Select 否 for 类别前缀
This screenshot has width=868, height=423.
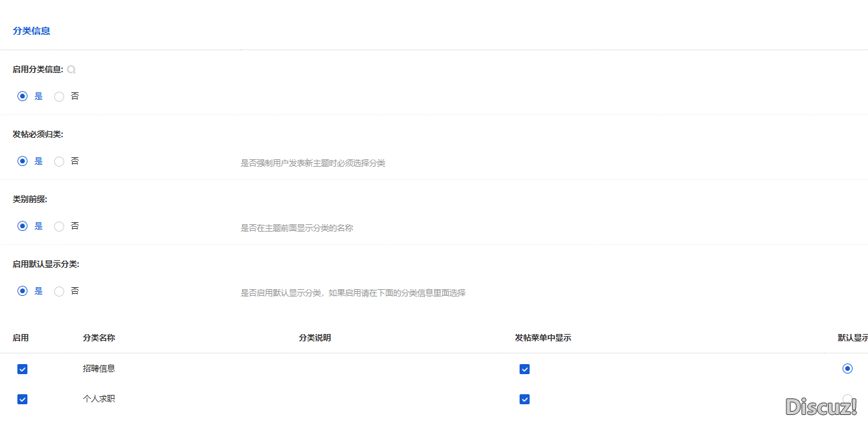tap(59, 226)
